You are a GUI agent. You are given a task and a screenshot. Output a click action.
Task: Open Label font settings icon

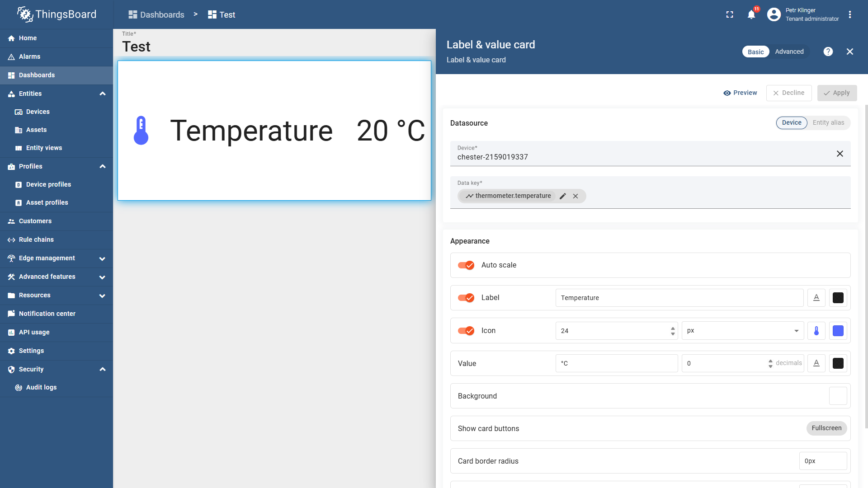click(816, 298)
